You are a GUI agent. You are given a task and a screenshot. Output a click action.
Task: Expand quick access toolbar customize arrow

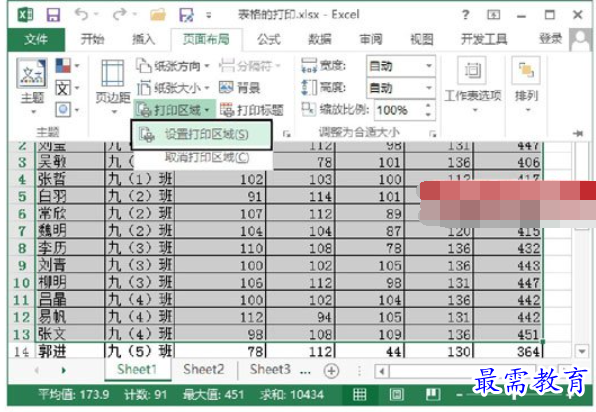point(208,15)
